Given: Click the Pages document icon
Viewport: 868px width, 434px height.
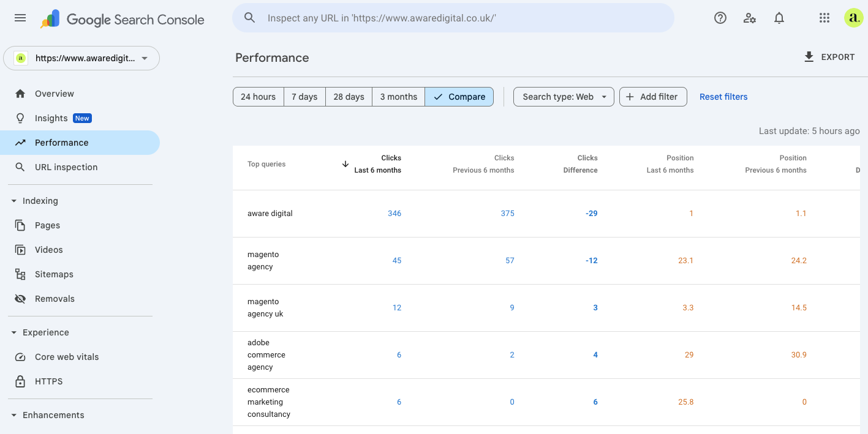Looking at the screenshot, I should 20,225.
